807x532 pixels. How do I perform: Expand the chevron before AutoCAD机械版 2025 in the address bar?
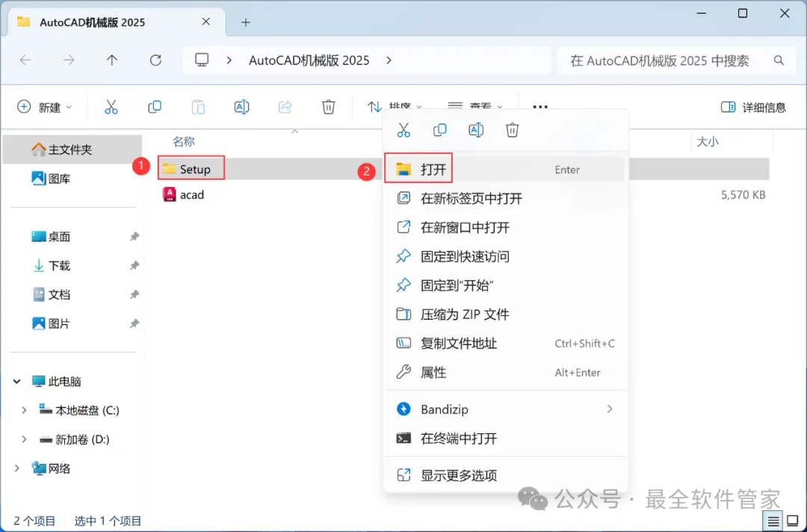pos(229,61)
